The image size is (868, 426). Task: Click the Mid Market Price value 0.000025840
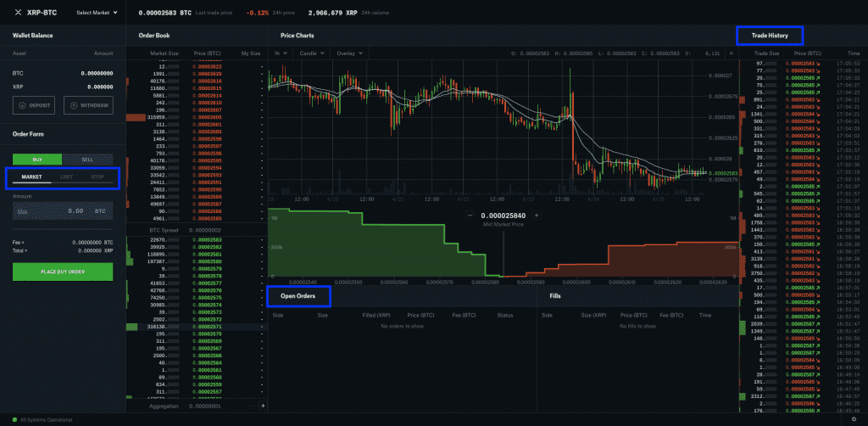[503, 216]
